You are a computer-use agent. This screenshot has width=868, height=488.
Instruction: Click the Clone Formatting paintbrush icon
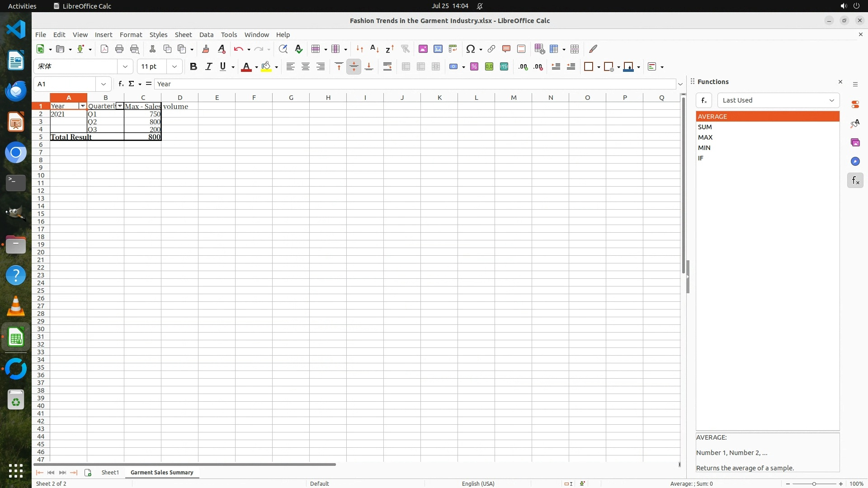[x=206, y=49]
